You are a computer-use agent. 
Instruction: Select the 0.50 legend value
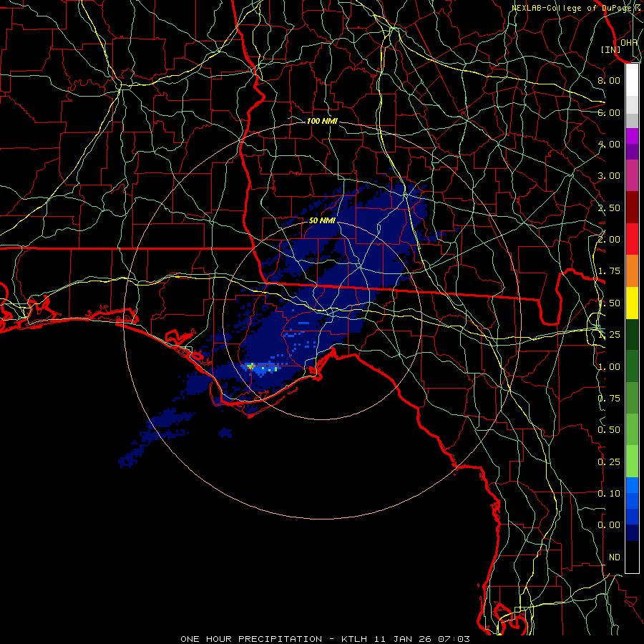tap(609, 430)
